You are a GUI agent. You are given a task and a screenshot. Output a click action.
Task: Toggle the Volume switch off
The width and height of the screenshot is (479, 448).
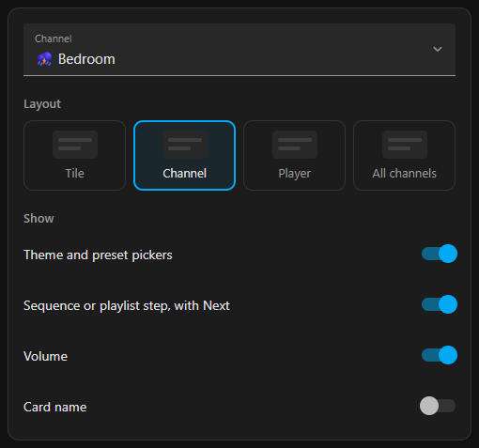(440, 355)
